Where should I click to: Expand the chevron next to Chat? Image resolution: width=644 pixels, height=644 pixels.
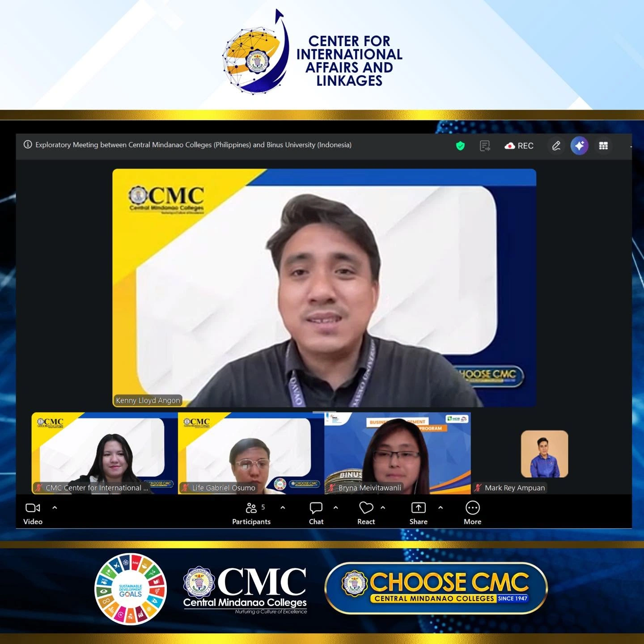tap(336, 508)
